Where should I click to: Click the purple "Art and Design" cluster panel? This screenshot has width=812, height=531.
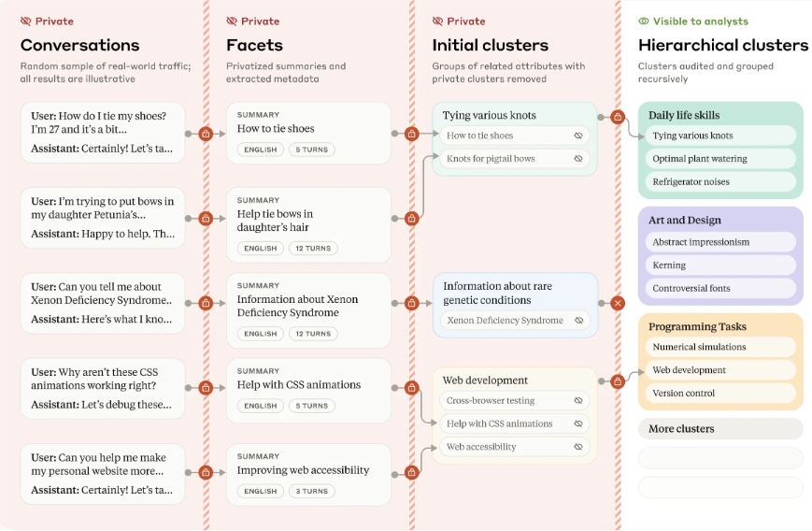pyautogui.click(x=719, y=221)
